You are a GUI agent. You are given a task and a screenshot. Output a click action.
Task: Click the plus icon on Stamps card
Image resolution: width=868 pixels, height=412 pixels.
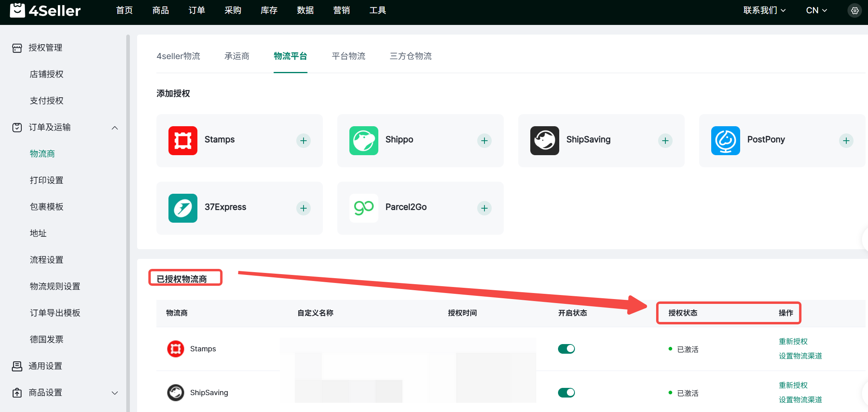coord(303,141)
